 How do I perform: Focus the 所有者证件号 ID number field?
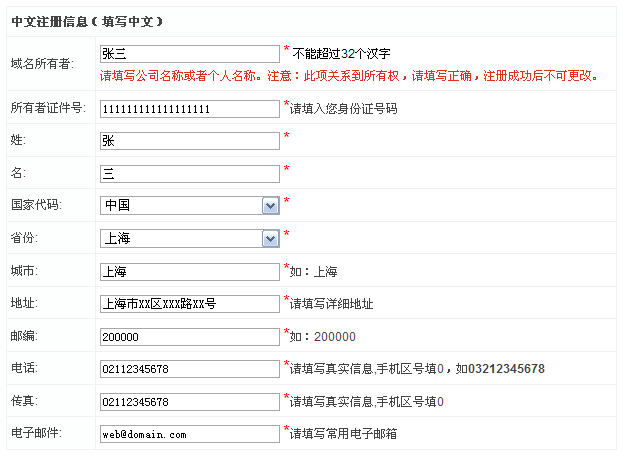[x=189, y=109]
